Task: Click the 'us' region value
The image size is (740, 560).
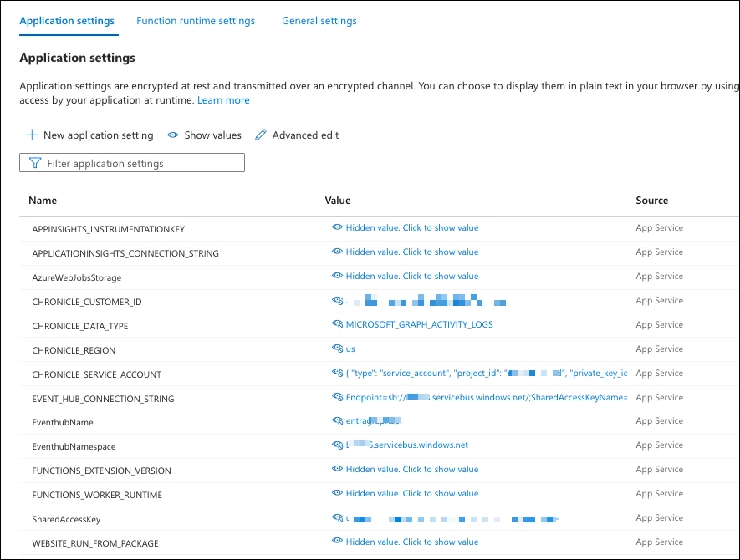Action: pos(350,349)
